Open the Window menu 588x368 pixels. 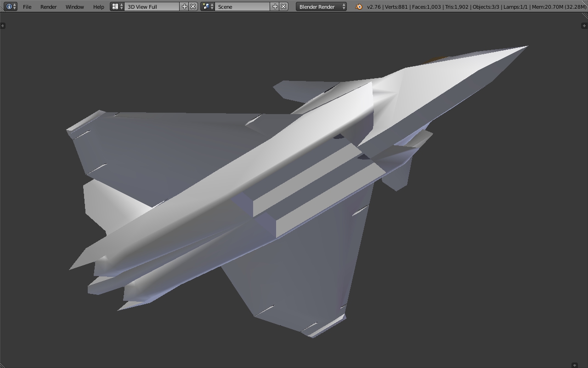click(74, 7)
